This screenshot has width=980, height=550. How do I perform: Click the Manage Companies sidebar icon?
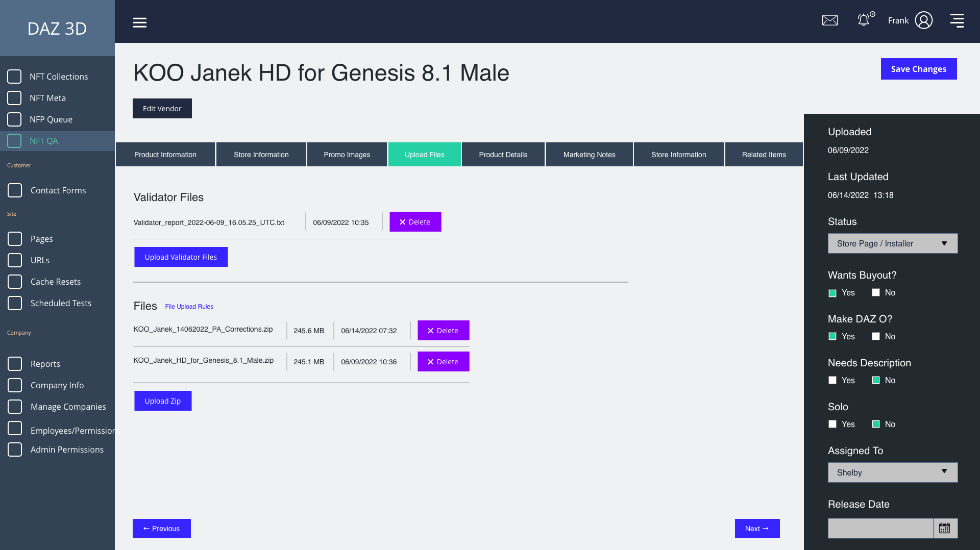15,407
